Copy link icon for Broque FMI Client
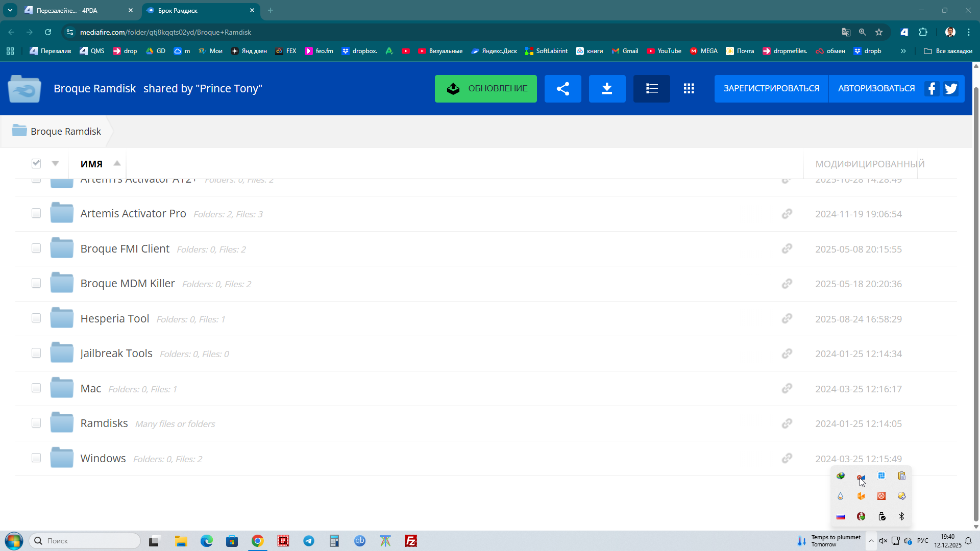 (x=787, y=249)
